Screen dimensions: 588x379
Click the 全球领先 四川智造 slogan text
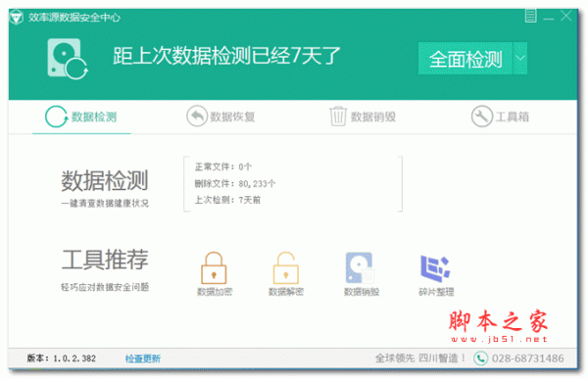[420, 358]
